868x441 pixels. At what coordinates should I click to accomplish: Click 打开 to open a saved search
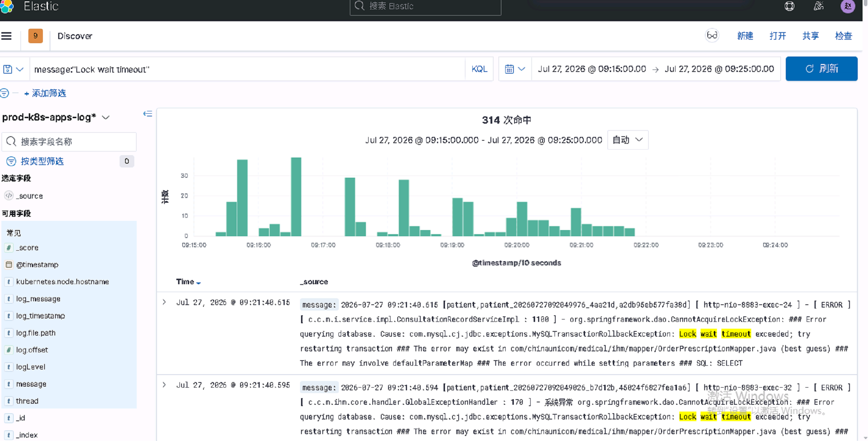coord(778,36)
